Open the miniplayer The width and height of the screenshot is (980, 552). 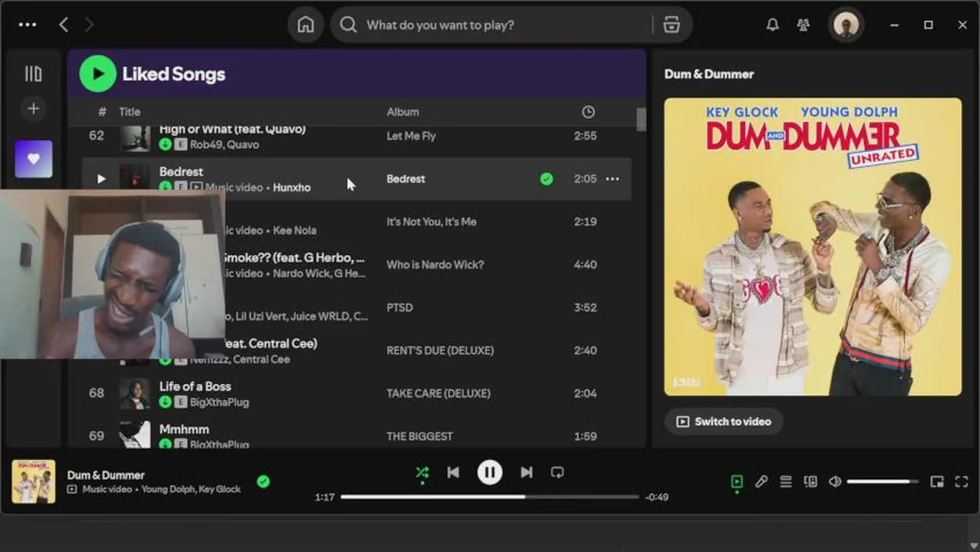click(x=936, y=481)
